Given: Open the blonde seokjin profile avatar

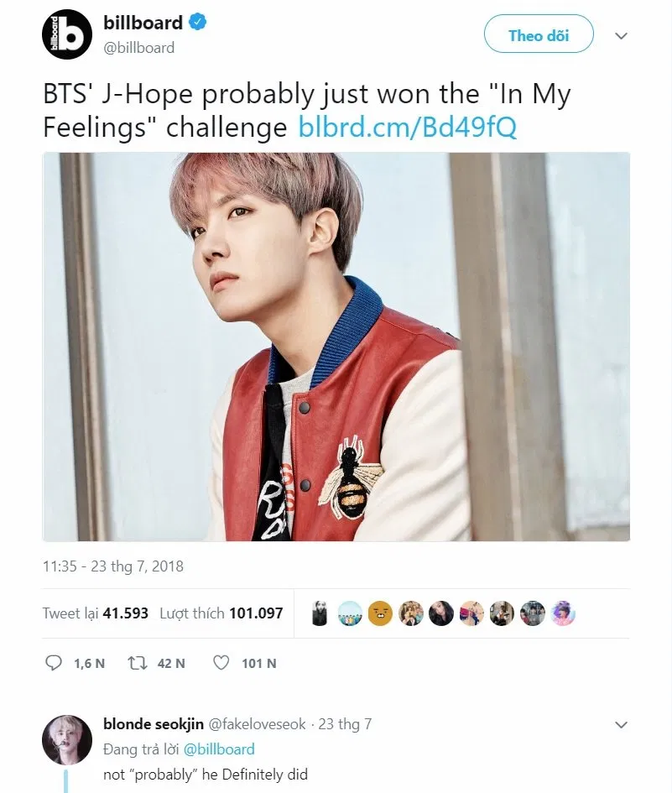Looking at the screenshot, I should click(67, 739).
